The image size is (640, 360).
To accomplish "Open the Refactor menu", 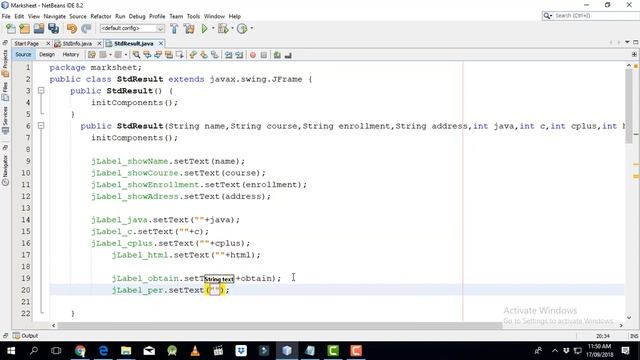I will [x=101, y=16].
